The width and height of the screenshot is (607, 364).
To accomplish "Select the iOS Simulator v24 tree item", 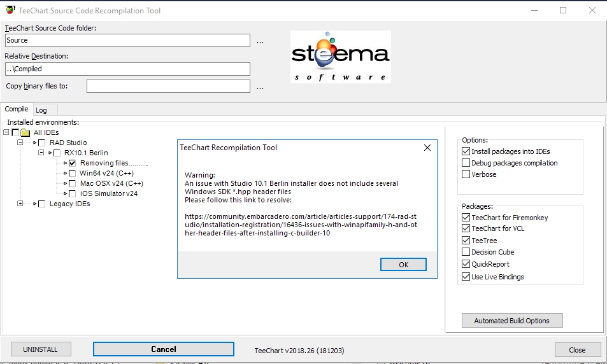I will click(109, 193).
